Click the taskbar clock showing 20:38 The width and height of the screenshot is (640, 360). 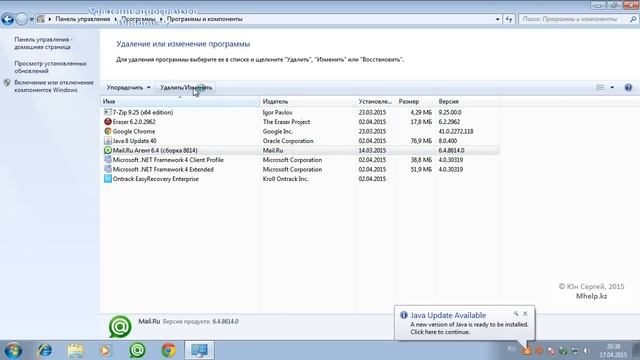pos(613,351)
